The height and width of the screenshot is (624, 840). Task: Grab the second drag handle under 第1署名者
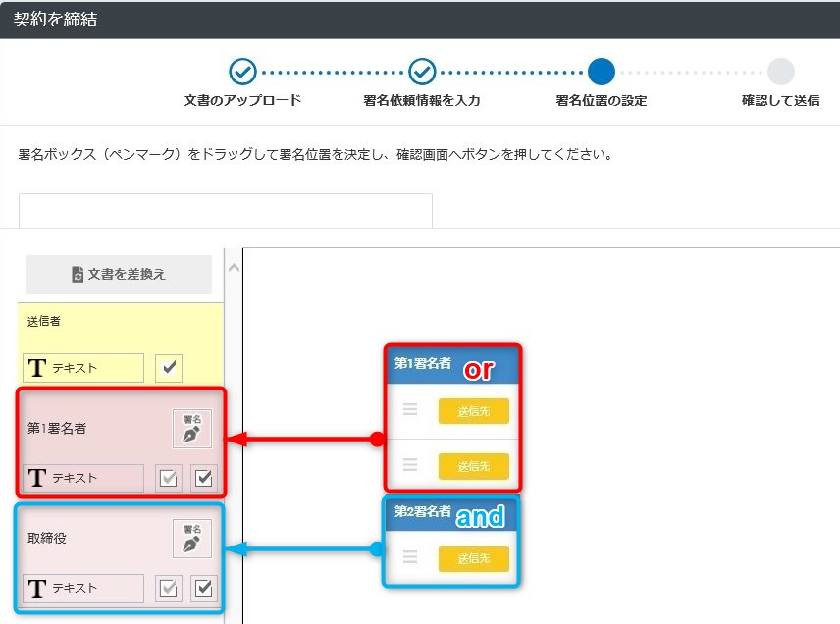[x=410, y=466]
